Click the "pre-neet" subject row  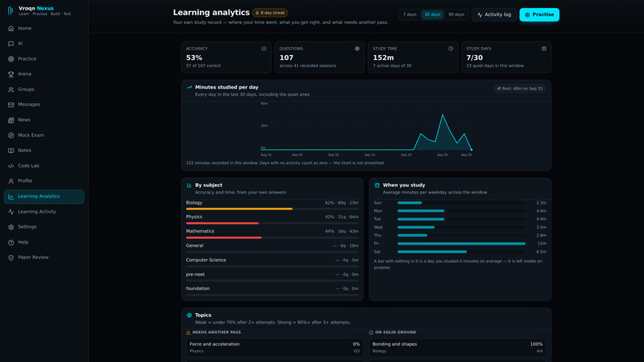click(272, 276)
